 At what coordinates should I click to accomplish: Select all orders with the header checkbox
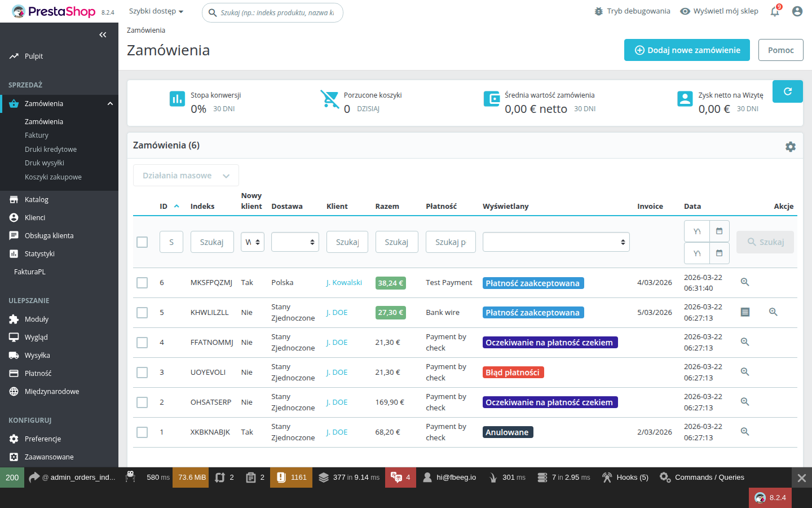pyautogui.click(x=142, y=242)
